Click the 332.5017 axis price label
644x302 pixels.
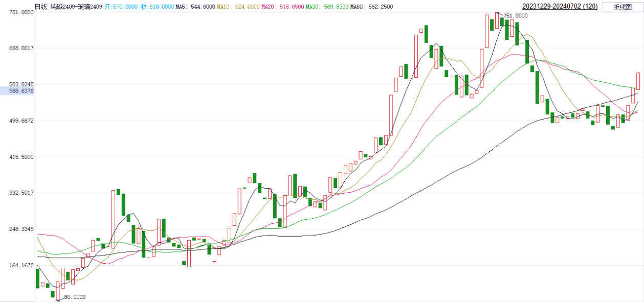pyautogui.click(x=22, y=193)
